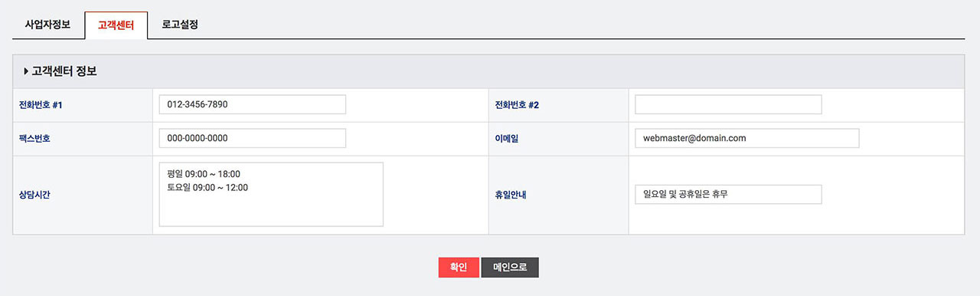Click the 전화번호 #1 label
This screenshot has width=980, height=296.
click(41, 105)
